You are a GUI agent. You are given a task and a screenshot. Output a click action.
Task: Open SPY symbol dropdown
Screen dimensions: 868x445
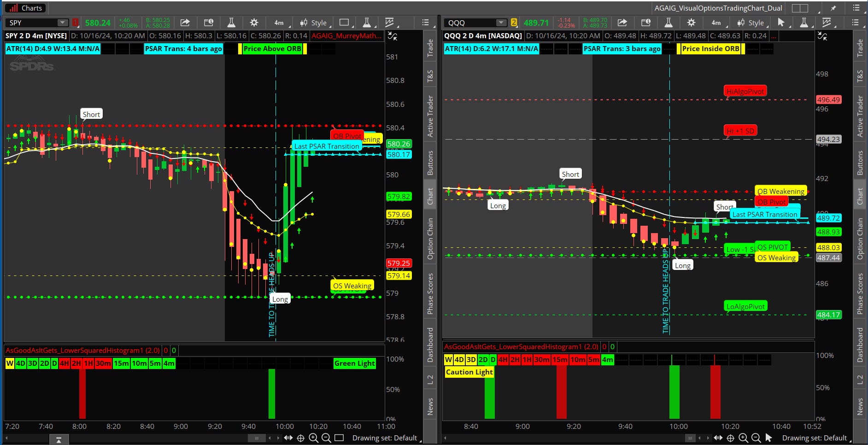tap(63, 23)
